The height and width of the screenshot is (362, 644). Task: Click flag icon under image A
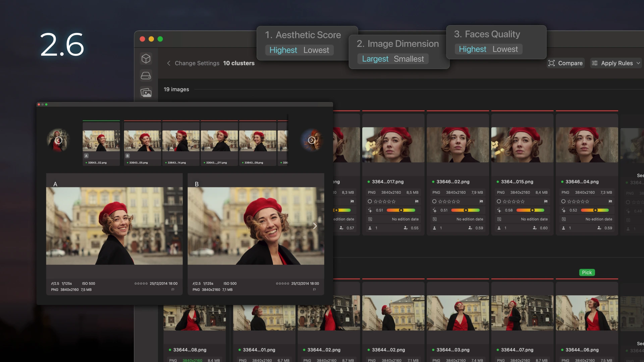173,290
